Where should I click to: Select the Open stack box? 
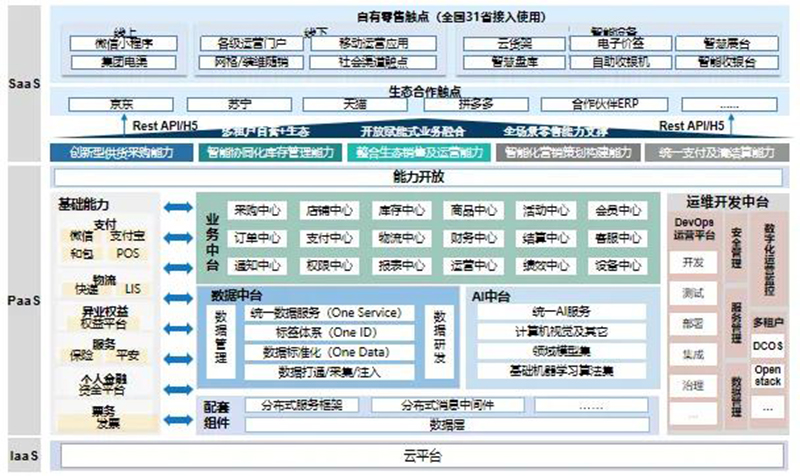[767, 375]
